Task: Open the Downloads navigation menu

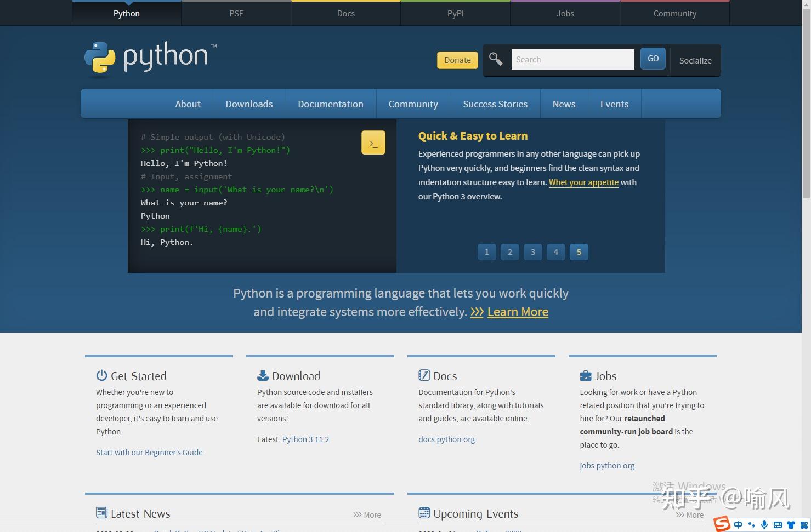Action: click(x=249, y=104)
